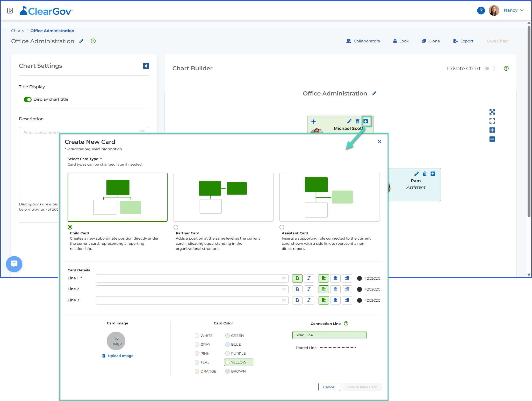Apply italic formatting to Line 1
Screen dimensions: 532x401
click(309, 278)
